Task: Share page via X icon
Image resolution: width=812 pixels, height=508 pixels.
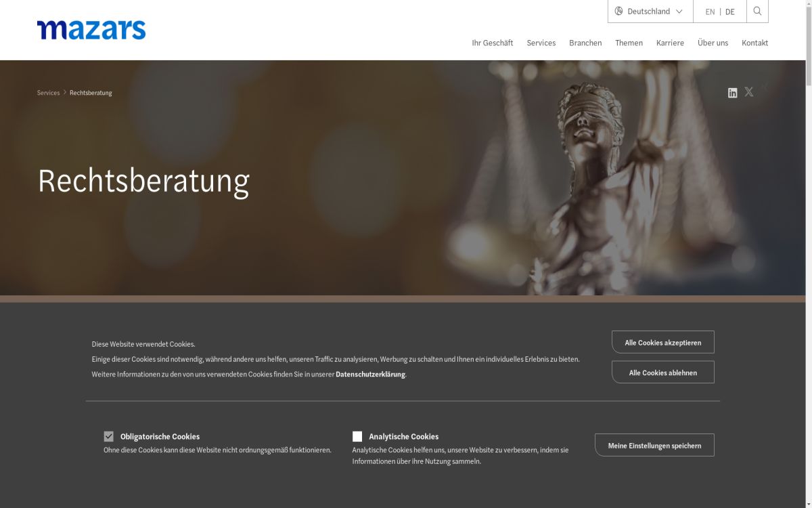Action: (x=749, y=92)
